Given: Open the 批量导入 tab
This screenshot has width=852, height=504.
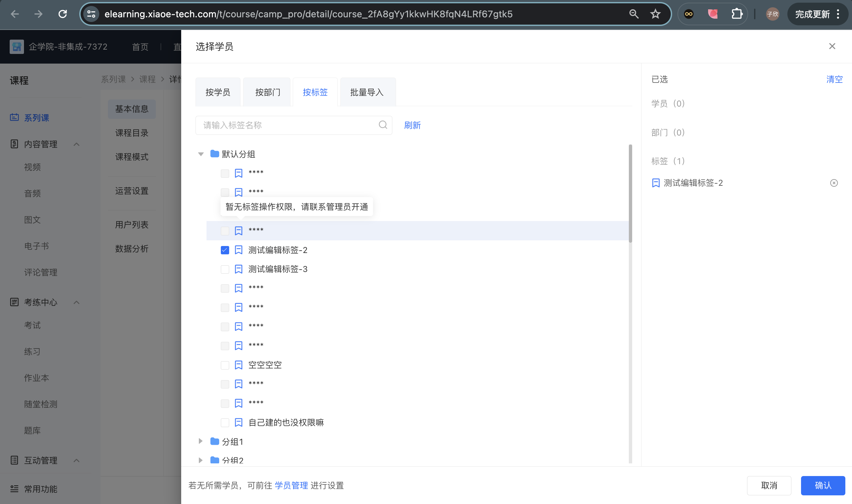Looking at the screenshot, I should point(367,92).
